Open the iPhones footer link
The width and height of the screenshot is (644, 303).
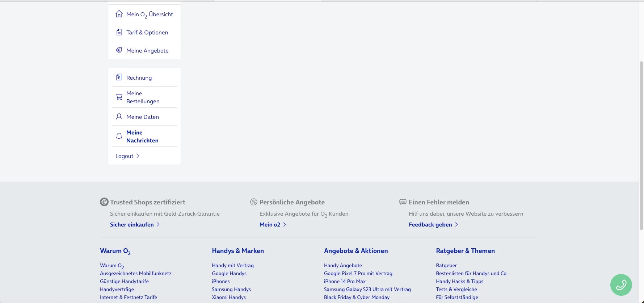(x=221, y=281)
